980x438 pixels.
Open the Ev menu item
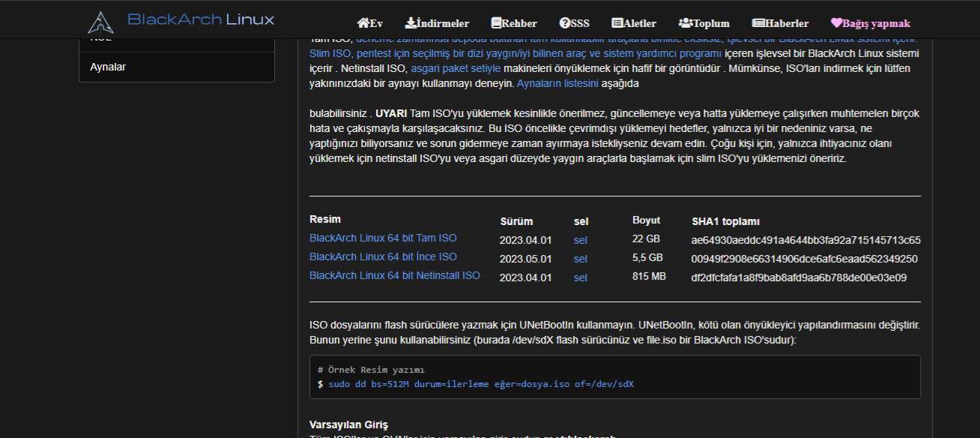(x=370, y=23)
